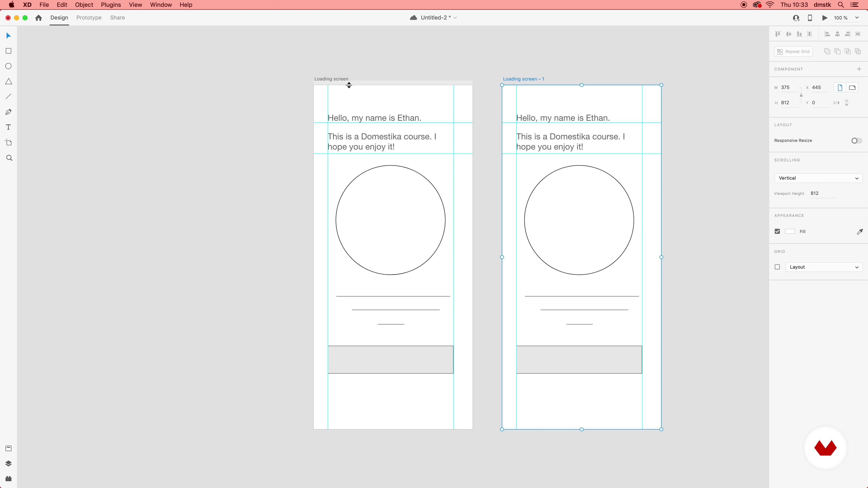Image resolution: width=868 pixels, height=488 pixels.
Task: Select the Select (arrow) tool
Action: point(8,36)
